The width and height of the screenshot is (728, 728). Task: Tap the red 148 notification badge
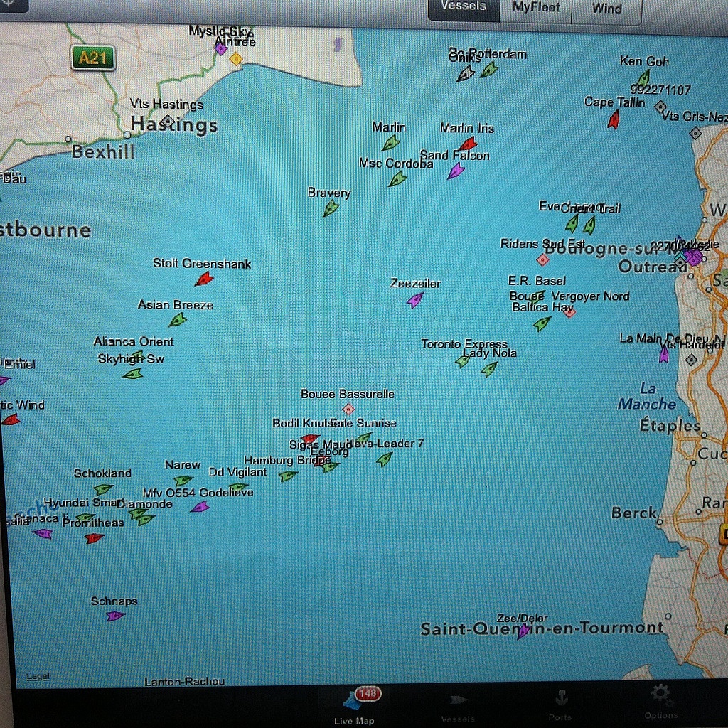point(368,694)
